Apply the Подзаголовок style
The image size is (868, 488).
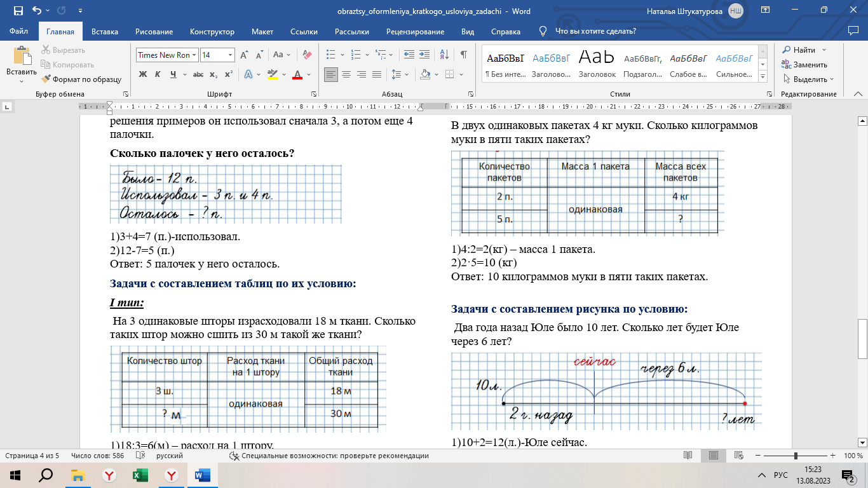[x=643, y=64]
